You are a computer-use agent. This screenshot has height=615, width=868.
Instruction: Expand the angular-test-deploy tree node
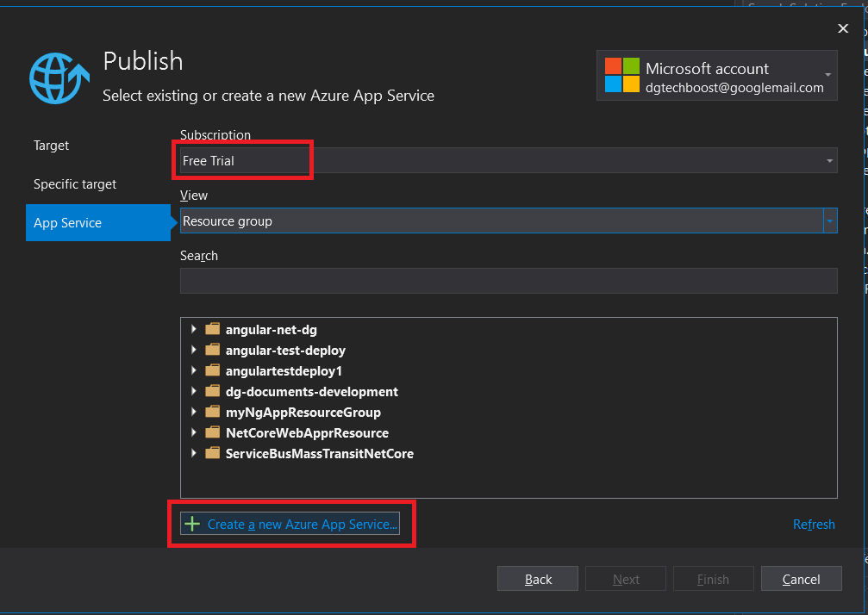coord(193,350)
